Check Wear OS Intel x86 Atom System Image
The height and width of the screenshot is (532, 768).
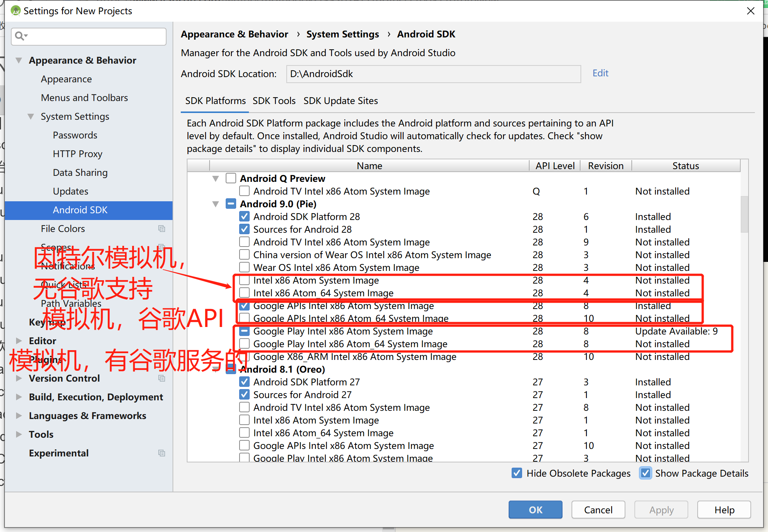pos(244,267)
